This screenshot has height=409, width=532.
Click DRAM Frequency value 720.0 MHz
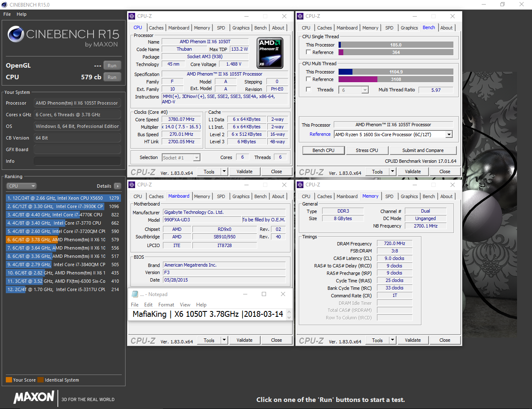pyautogui.click(x=394, y=243)
